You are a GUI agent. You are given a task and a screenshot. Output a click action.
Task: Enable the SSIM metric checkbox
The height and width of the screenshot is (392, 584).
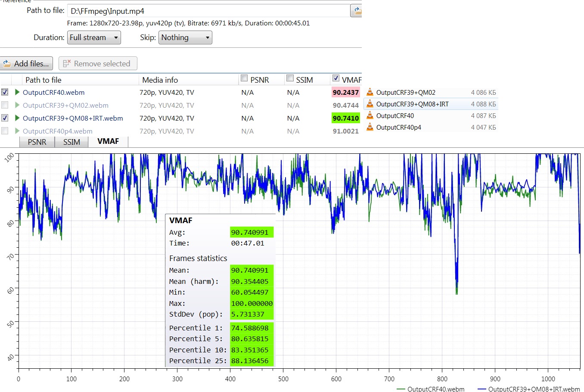[290, 78]
